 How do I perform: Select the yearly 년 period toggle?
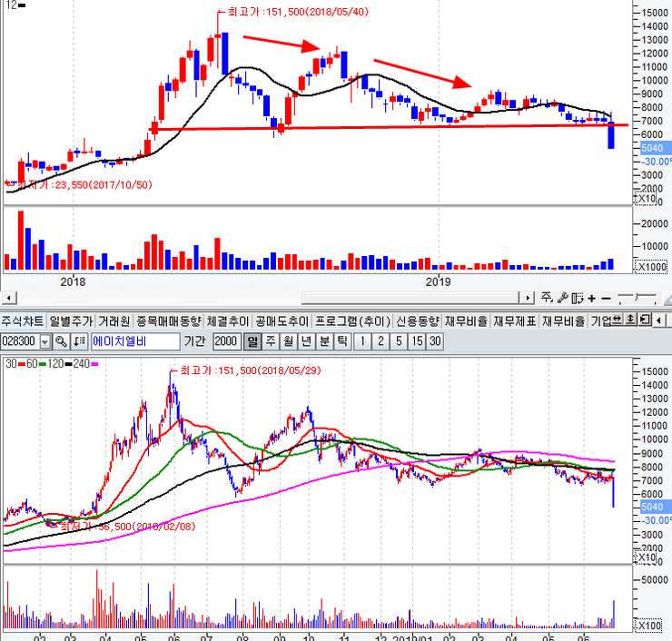pos(306,341)
